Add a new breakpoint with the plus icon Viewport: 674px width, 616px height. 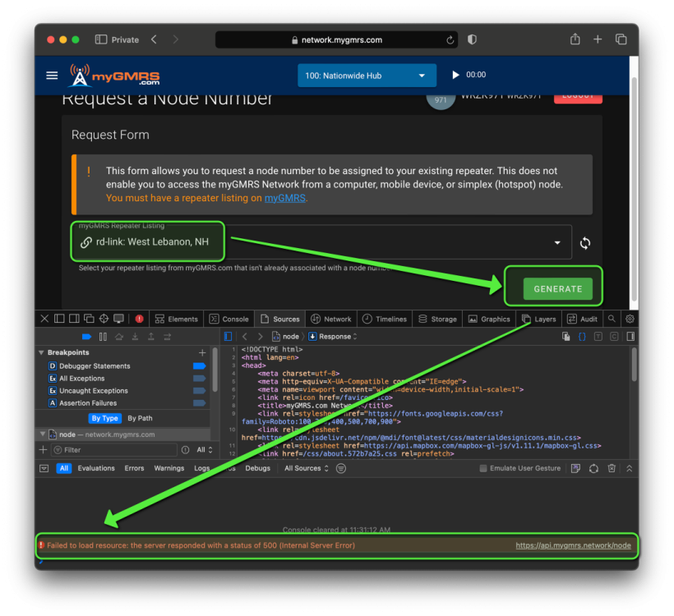point(203,352)
